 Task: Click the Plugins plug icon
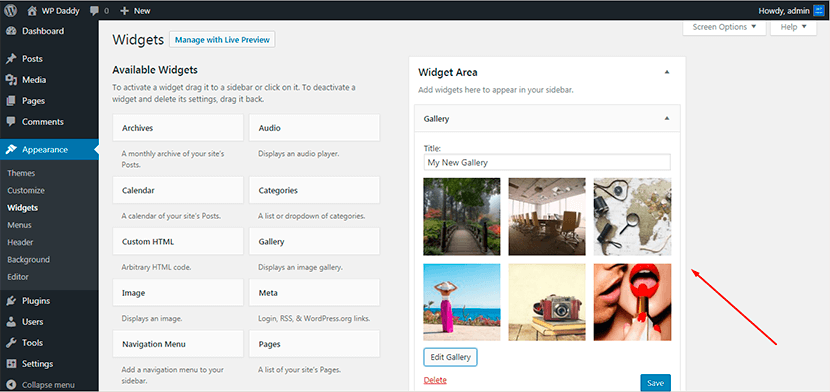pyautogui.click(x=11, y=301)
